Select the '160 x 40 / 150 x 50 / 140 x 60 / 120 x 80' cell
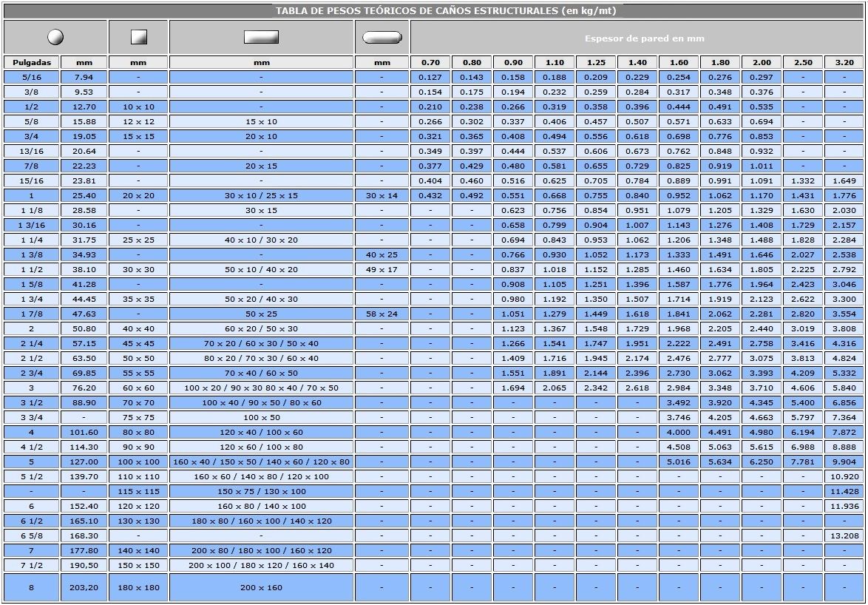 pyautogui.click(x=261, y=462)
